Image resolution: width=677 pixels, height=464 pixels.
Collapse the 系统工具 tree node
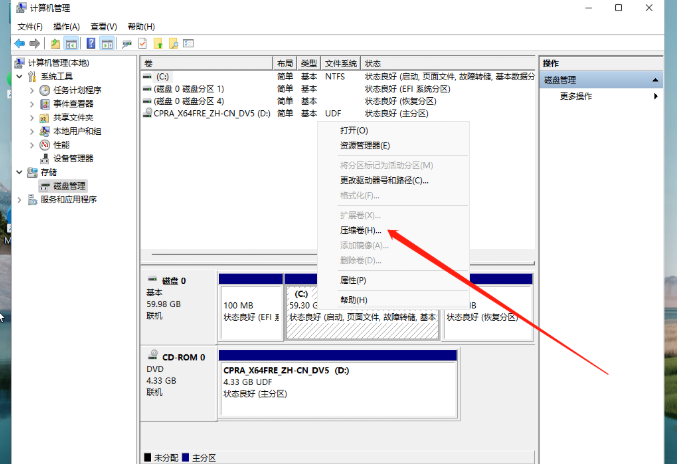click(x=20, y=76)
